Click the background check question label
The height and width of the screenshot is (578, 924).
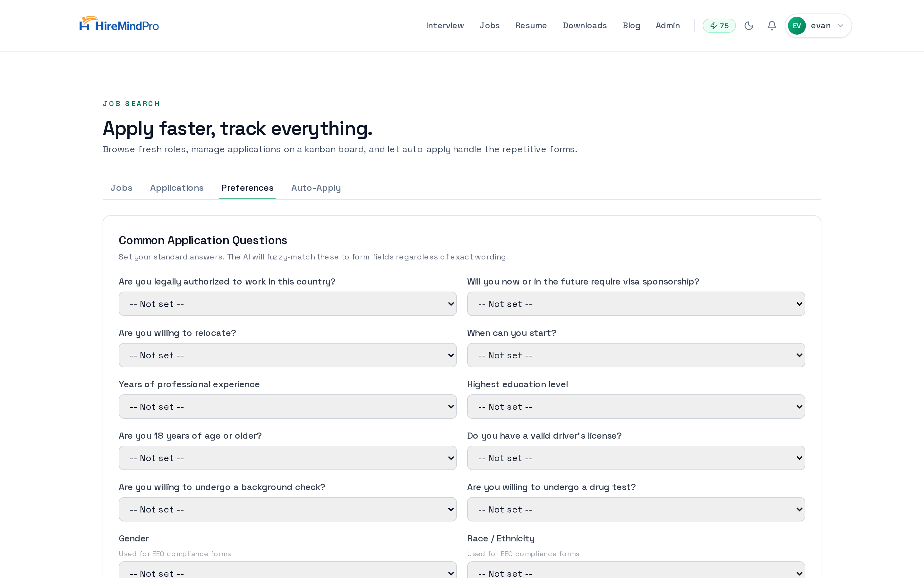[x=222, y=487]
